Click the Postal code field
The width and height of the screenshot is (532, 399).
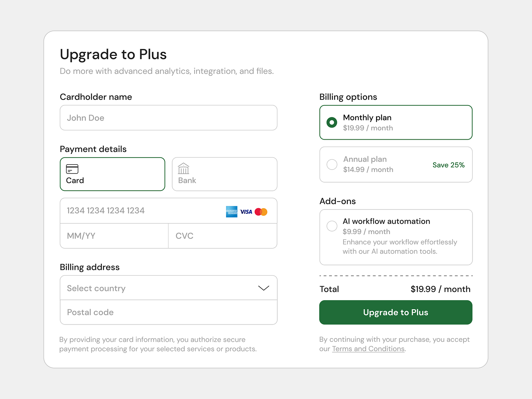pos(169,312)
